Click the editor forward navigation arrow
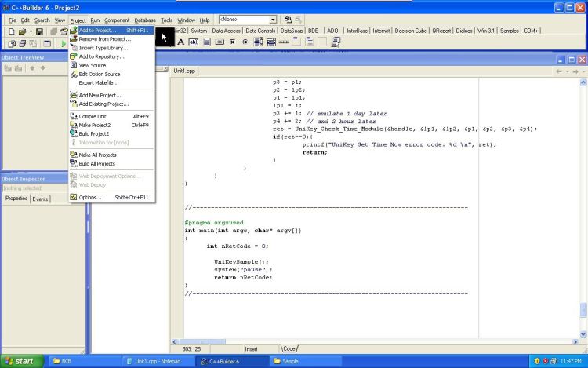Viewport: 588px width, 368px height. click(575, 71)
